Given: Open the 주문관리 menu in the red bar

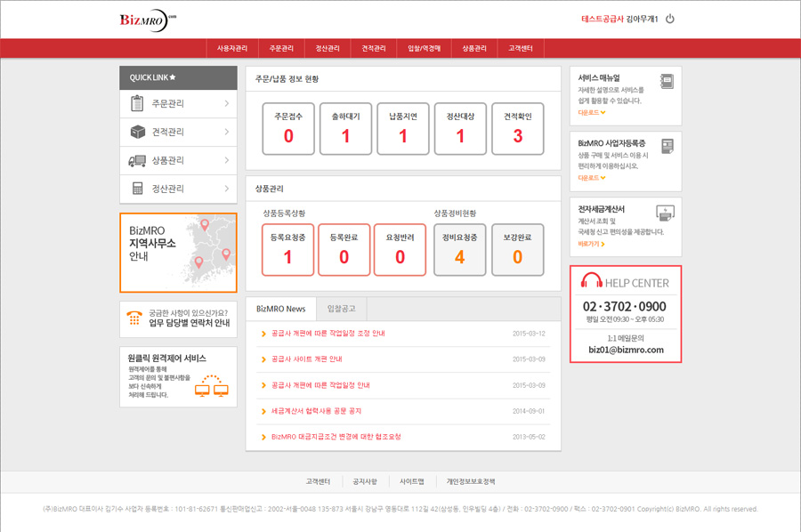Looking at the screenshot, I should 281,49.
